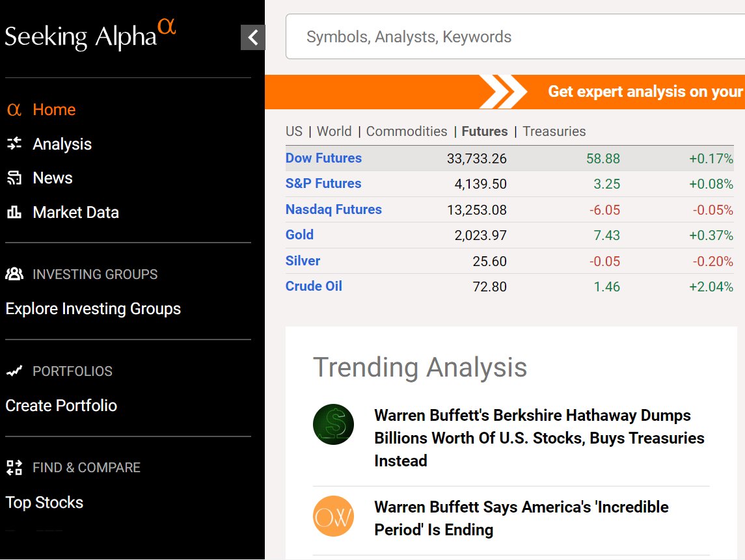
Task: Click the Home alpha icon
Action: (14, 110)
